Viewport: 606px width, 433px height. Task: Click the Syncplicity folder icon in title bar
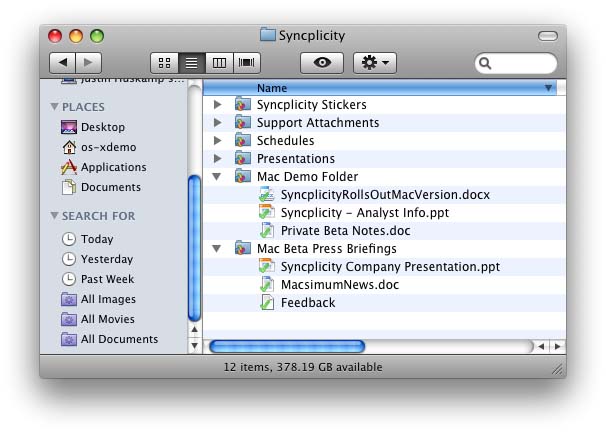coord(267,35)
